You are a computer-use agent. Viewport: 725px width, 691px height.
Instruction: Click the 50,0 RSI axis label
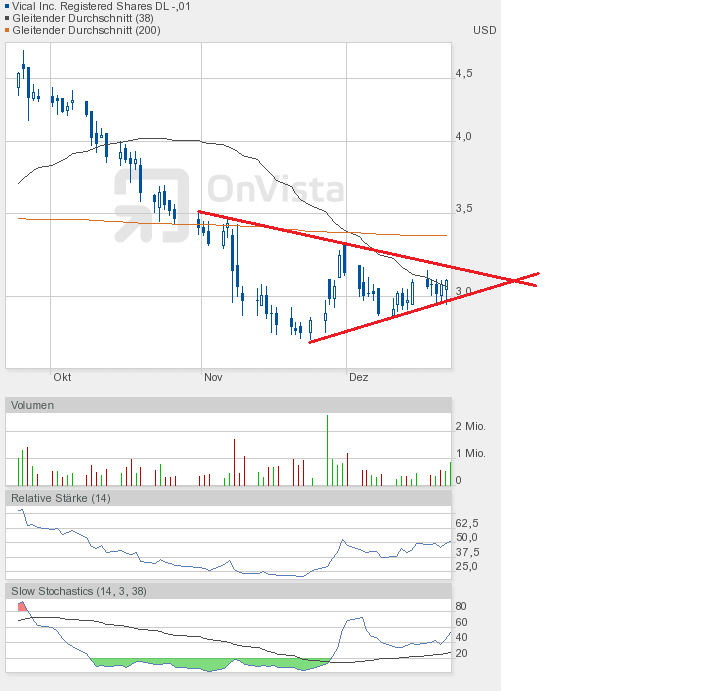coord(467,537)
